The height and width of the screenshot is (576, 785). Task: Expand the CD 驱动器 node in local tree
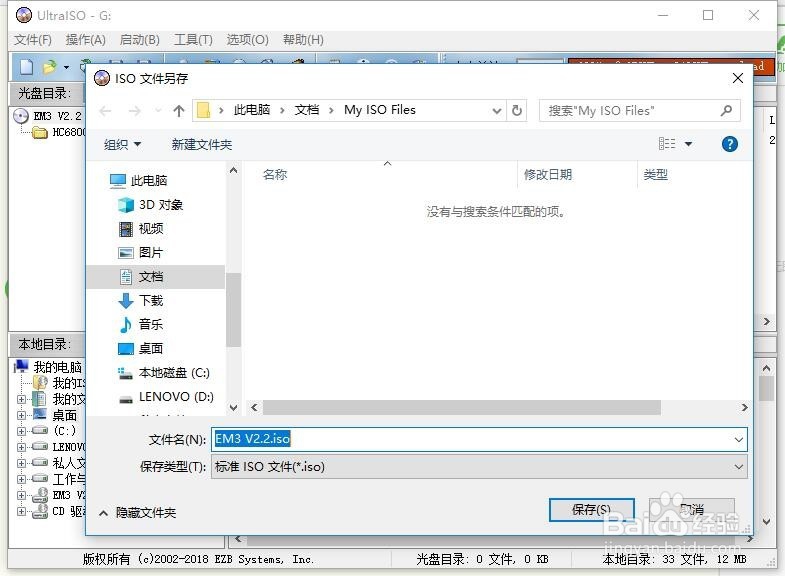click(21, 511)
